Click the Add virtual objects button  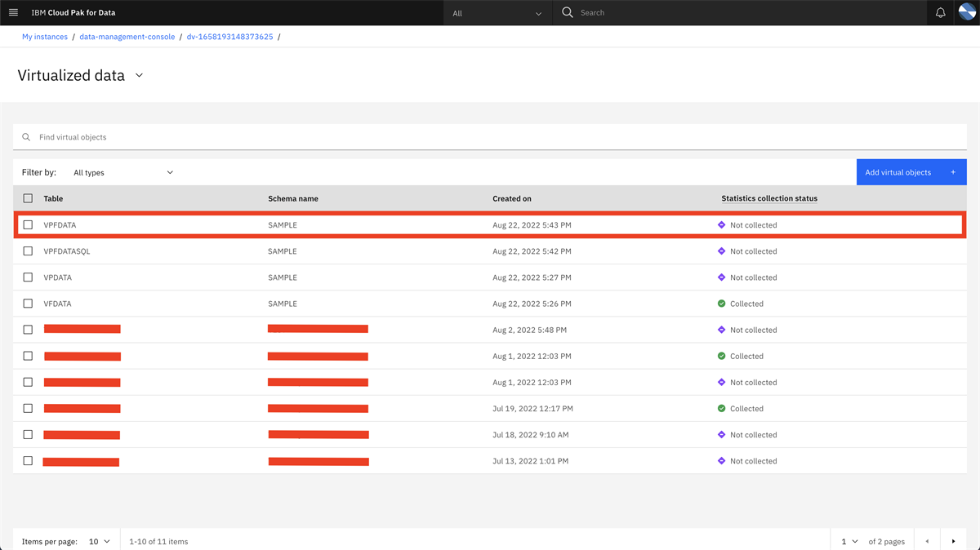(911, 172)
